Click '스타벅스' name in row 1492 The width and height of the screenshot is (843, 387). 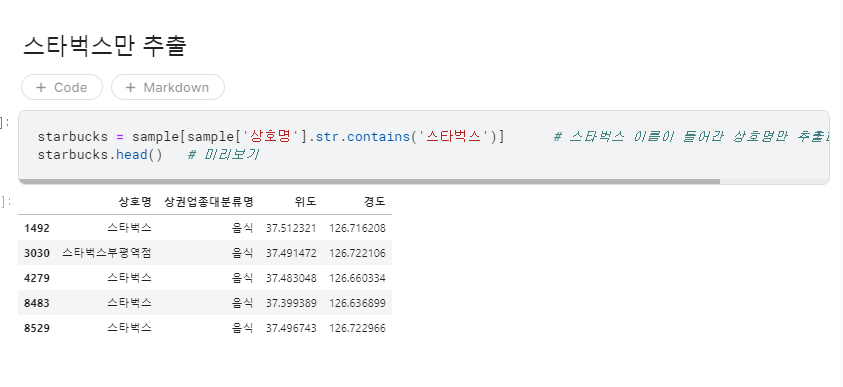pos(129,228)
